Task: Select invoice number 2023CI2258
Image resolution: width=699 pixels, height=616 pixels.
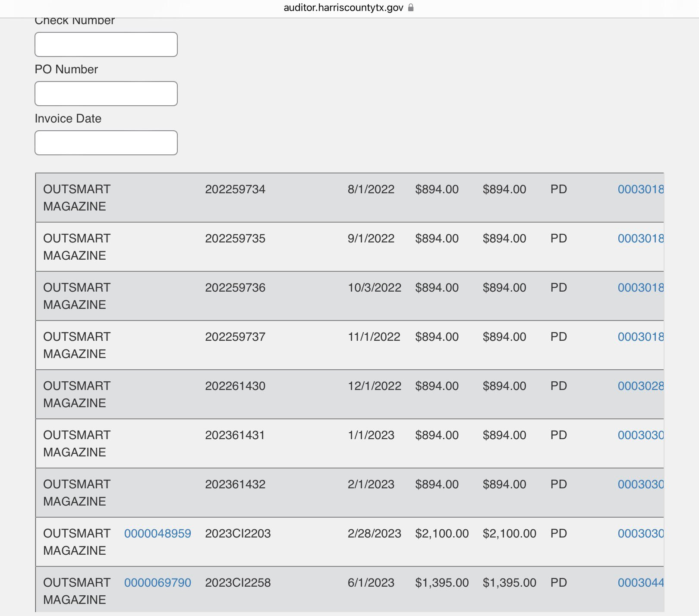Action: pyautogui.click(x=238, y=583)
